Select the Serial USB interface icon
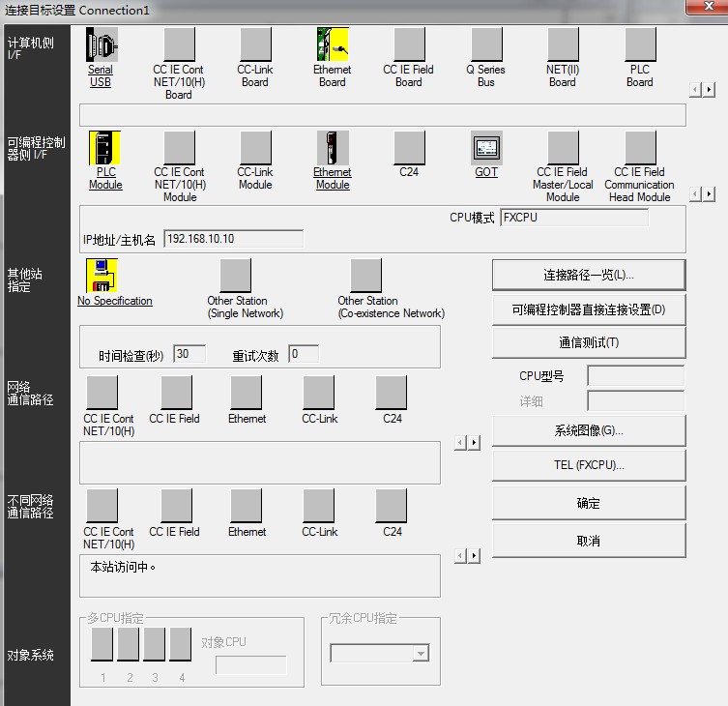 pyautogui.click(x=102, y=44)
